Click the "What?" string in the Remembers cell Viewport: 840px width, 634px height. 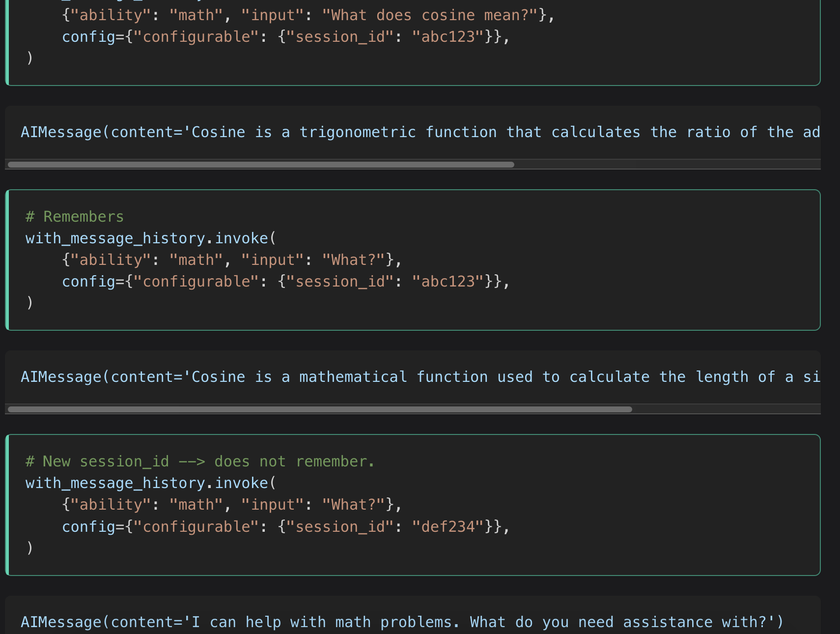pos(353,260)
